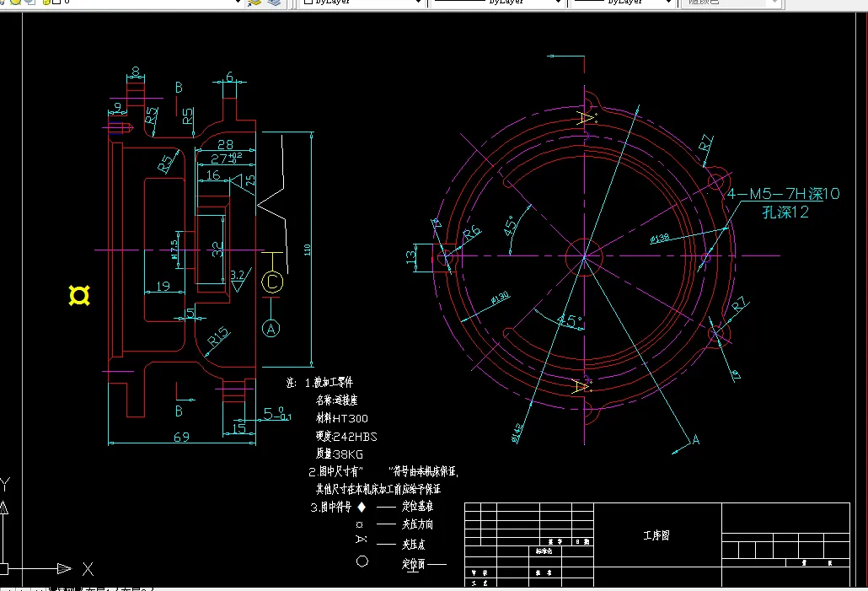Select the legend text 夹压点
This screenshot has width=868, height=591.
pos(414,545)
